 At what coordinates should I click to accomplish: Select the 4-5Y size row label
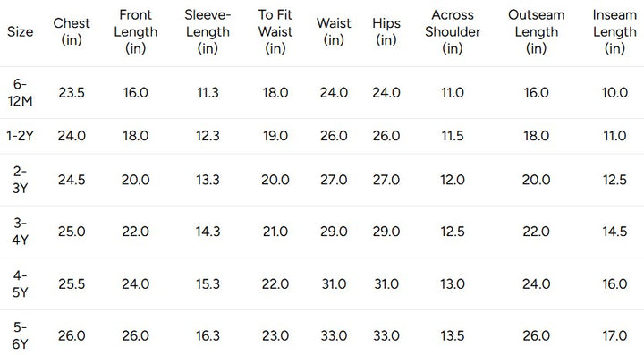[x=20, y=283]
